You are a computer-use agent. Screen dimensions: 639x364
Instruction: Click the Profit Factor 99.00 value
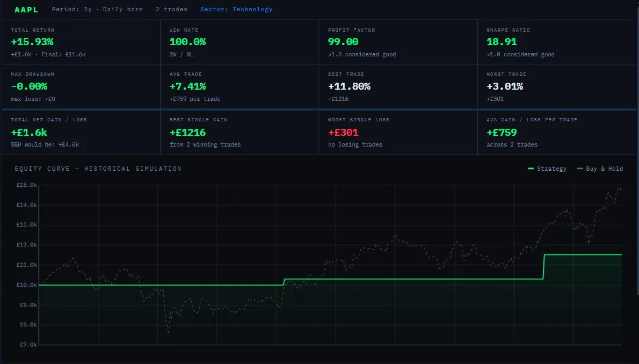point(343,41)
